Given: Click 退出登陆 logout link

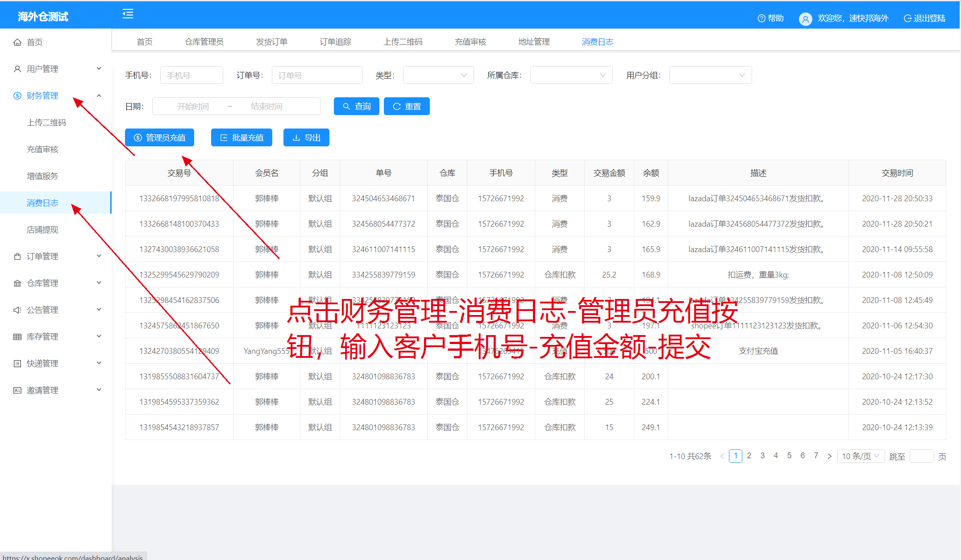Looking at the screenshot, I should point(925,18).
